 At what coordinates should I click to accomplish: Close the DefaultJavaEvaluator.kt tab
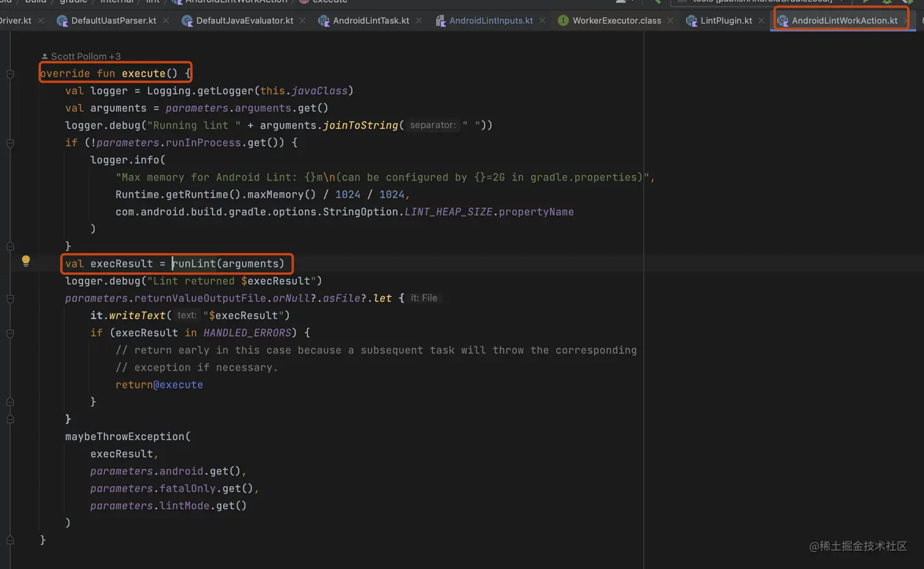pyautogui.click(x=302, y=21)
